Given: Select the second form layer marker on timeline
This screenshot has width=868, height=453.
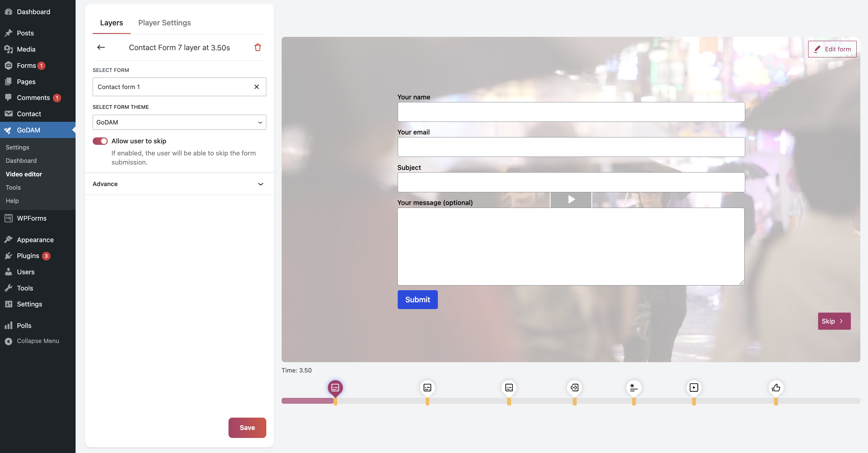Looking at the screenshot, I should [x=427, y=388].
